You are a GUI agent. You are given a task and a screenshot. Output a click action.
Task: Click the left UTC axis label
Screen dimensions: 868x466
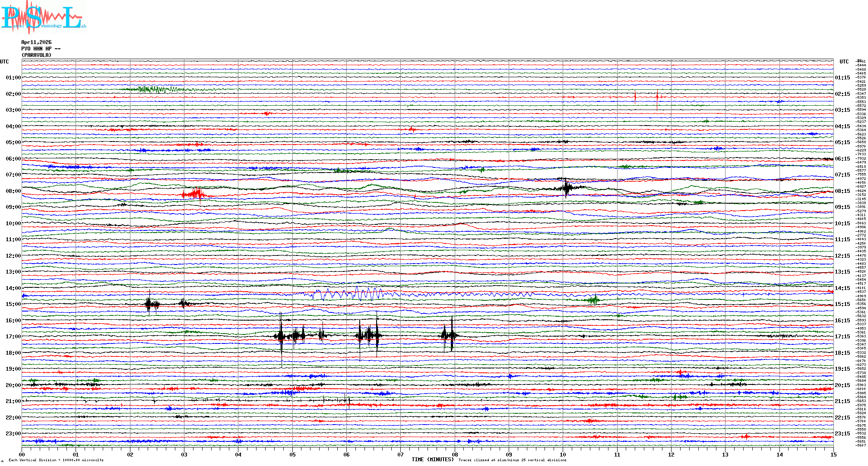tap(4, 62)
